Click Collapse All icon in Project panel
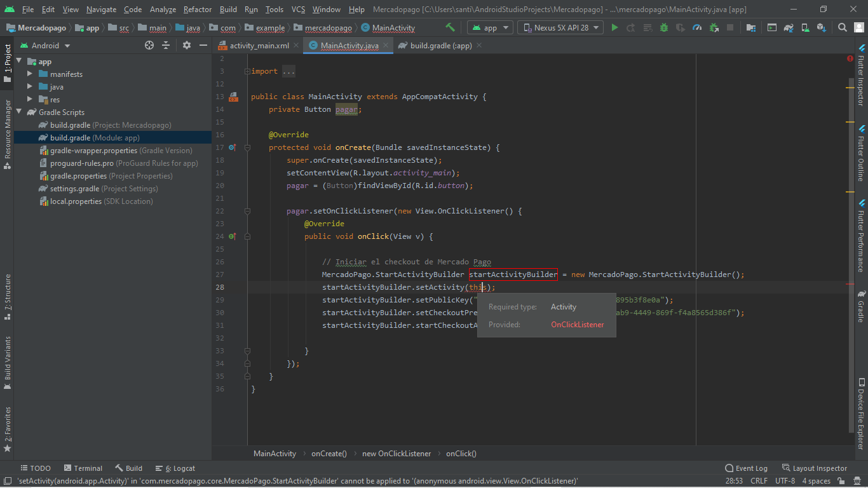The height and width of the screenshot is (488, 868). 166,45
